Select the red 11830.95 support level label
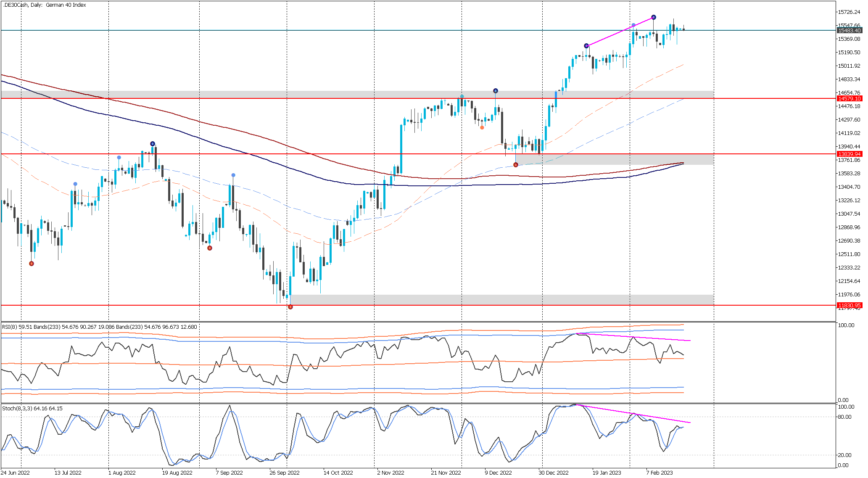 point(849,305)
